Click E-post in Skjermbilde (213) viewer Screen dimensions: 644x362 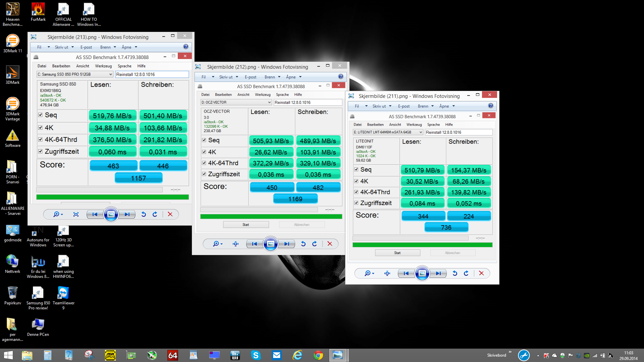click(x=86, y=47)
